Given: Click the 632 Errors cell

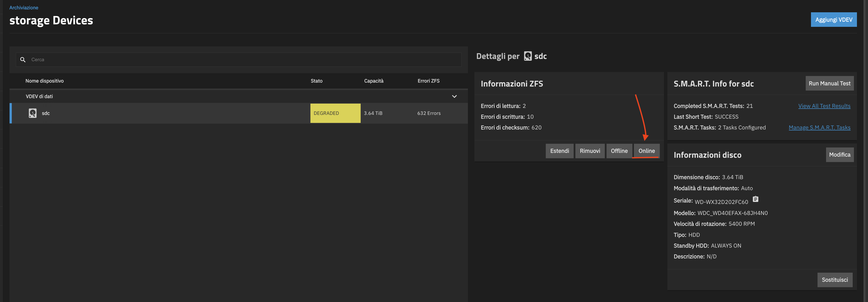Looking at the screenshot, I should click(429, 113).
